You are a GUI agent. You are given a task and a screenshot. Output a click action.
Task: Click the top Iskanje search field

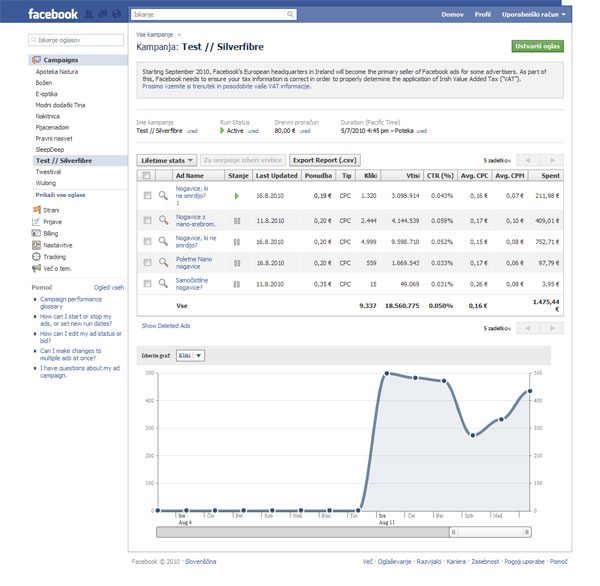point(209,15)
